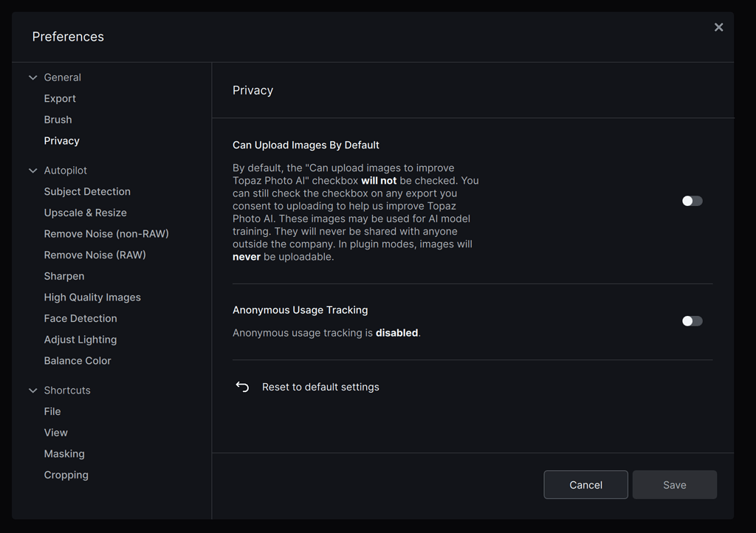Collapse the Shortcuts section
This screenshot has width=756, height=533.
click(32, 390)
